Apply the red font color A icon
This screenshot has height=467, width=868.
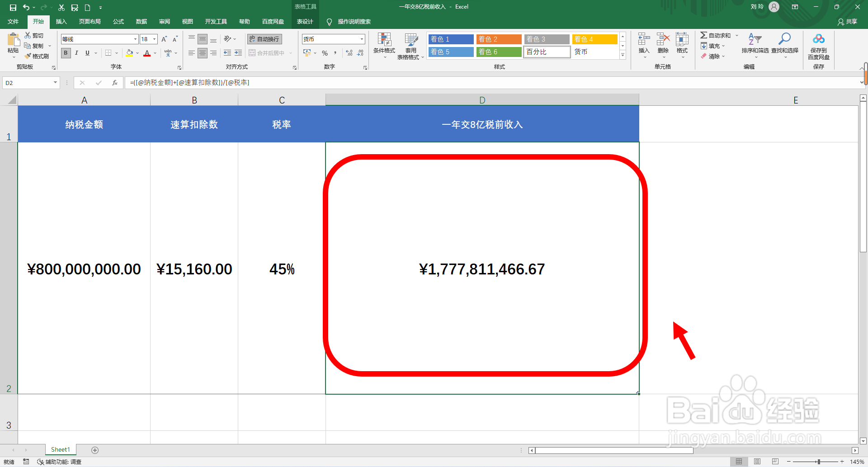[147, 53]
